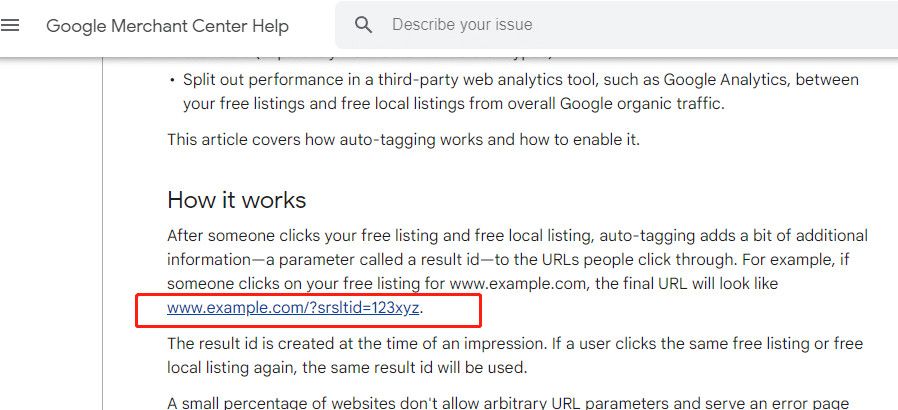Click the 'How it works' heading
Screen dimensions: 898x410
click(237, 200)
